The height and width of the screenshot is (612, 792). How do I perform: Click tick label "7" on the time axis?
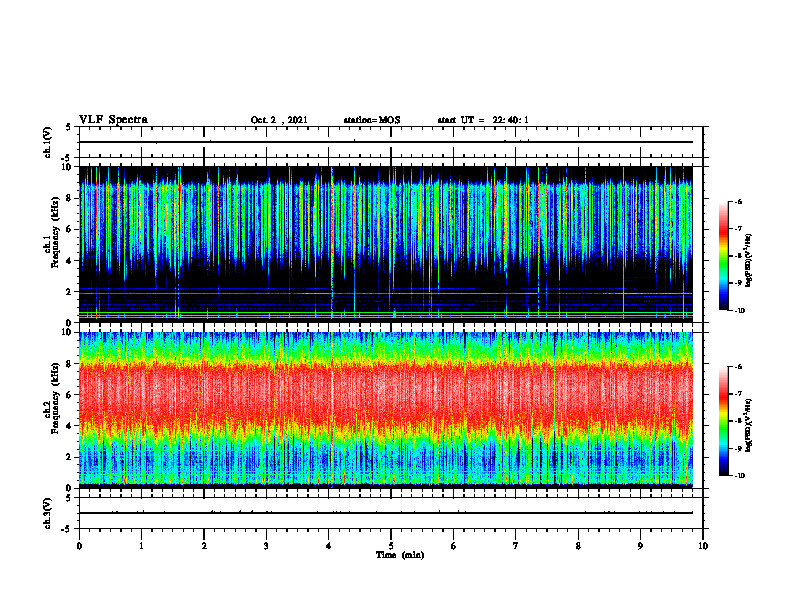(516, 546)
